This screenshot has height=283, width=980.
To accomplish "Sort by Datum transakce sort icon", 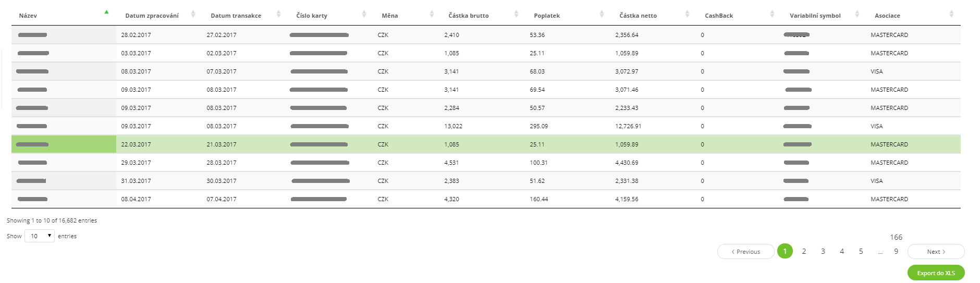I will click(278, 14).
